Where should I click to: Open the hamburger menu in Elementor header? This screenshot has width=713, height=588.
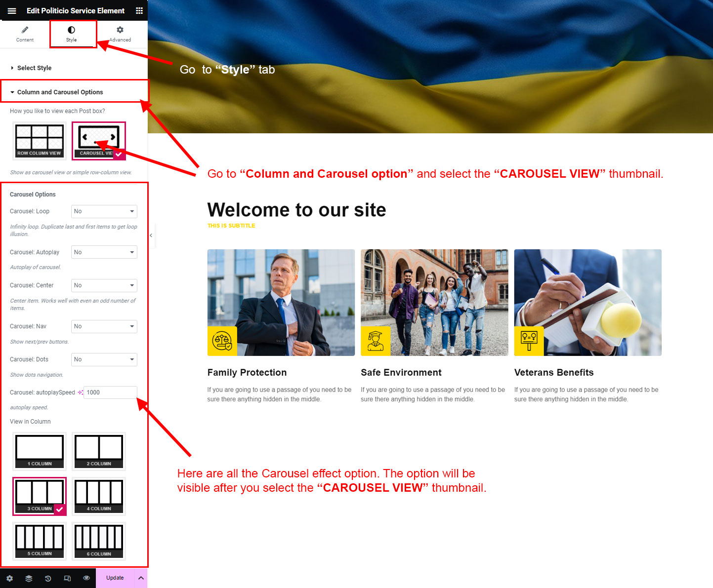click(x=12, y=11)
